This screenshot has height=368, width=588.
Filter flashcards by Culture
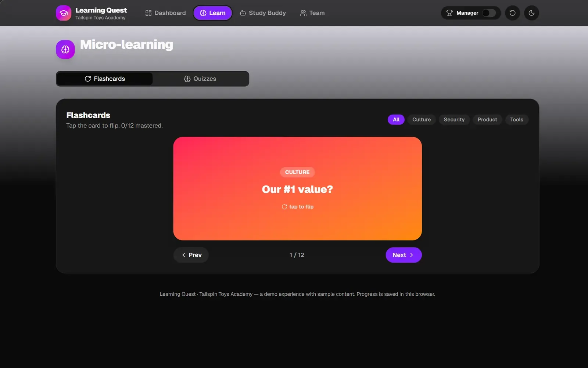tap(422, 119)
